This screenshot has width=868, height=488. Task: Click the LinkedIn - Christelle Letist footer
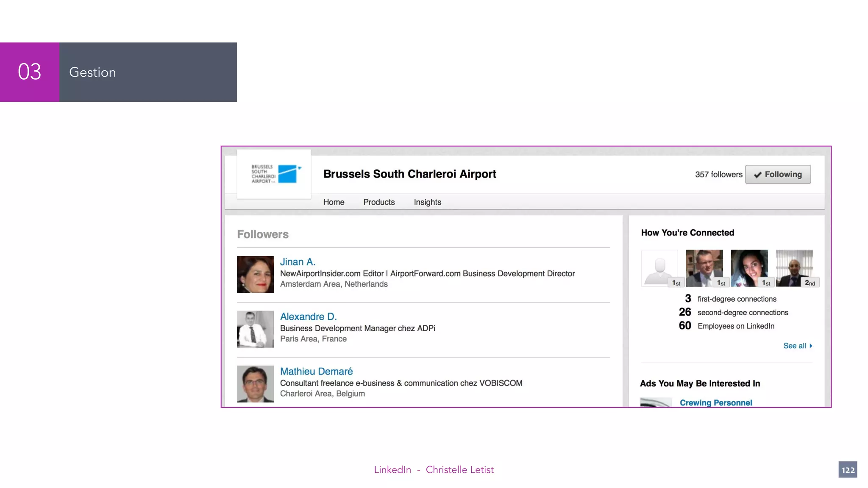(x=434, y=470)
